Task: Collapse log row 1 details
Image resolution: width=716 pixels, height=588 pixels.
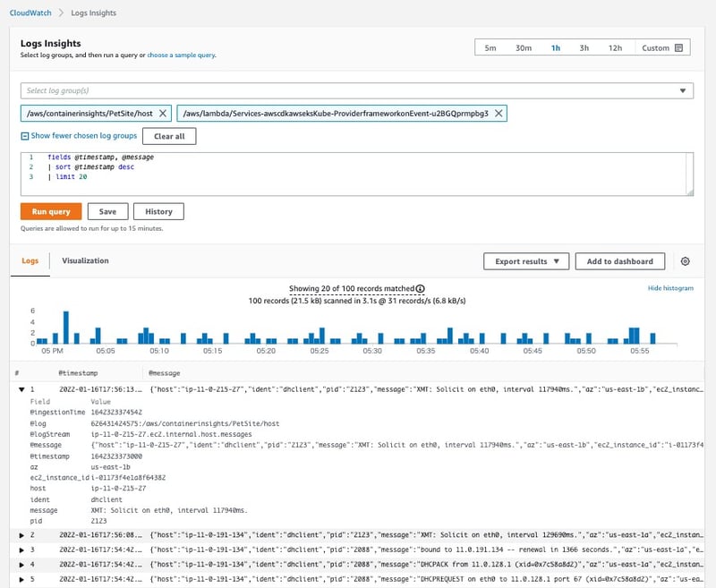Action: [21, 389]
